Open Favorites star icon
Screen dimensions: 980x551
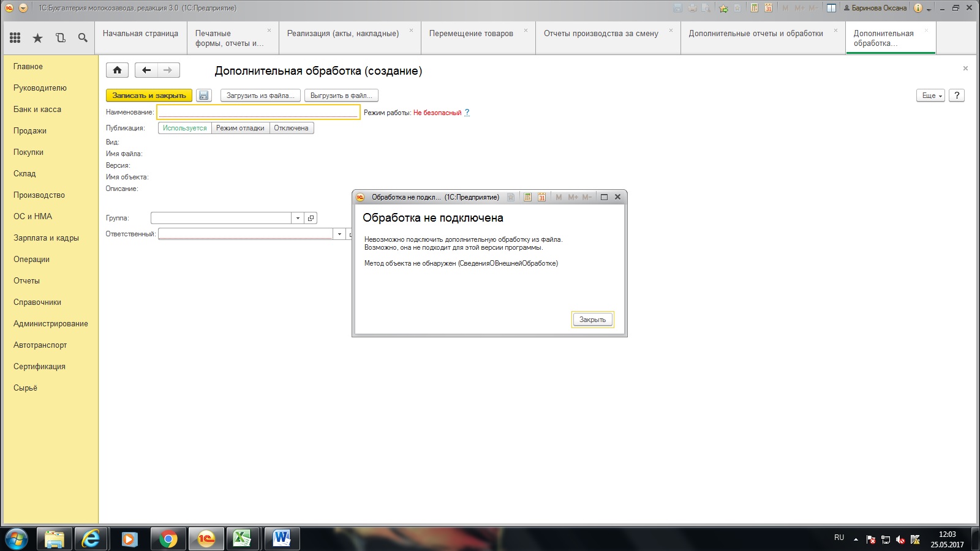click(x=37, y=38)
